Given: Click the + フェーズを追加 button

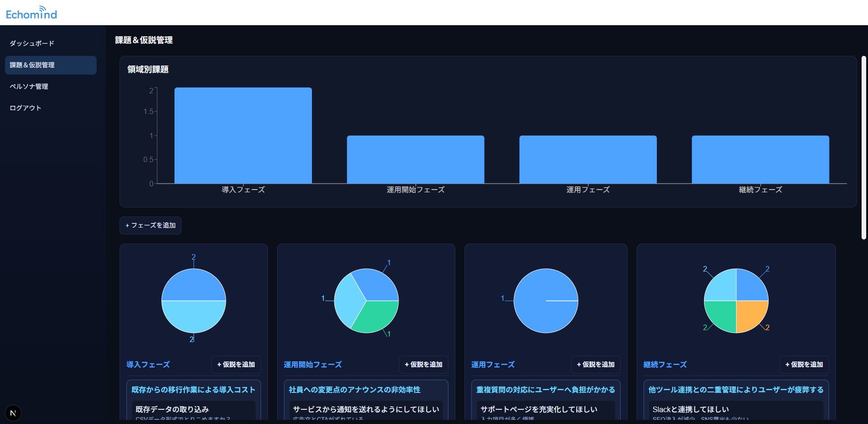Looking at the screenshot, I should (150, 225).
